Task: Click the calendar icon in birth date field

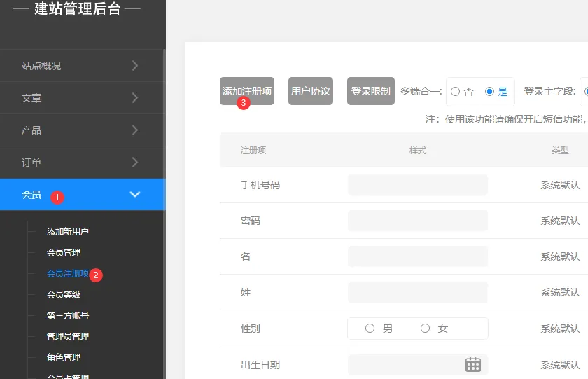Action: (473, 364)
